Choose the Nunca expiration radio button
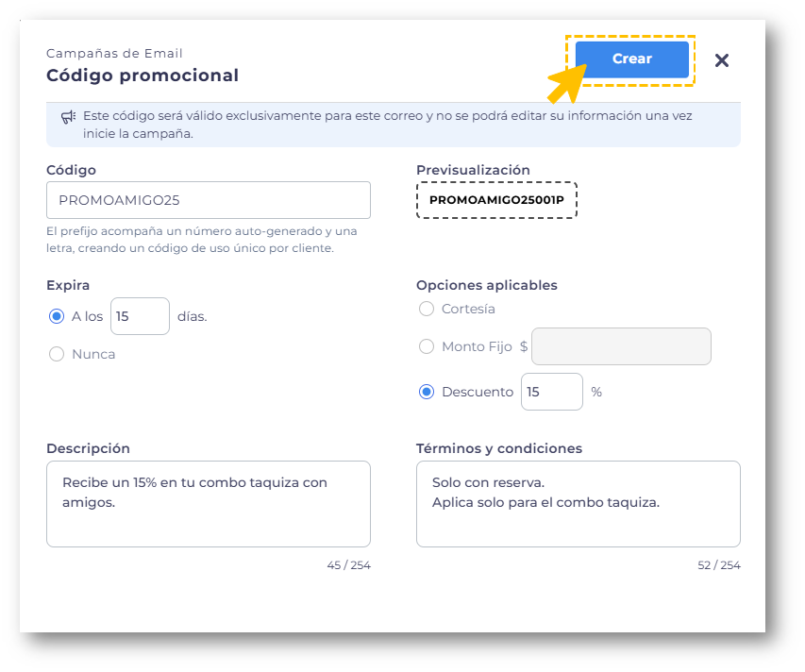The image size is (805, 672). click(57, 354)
